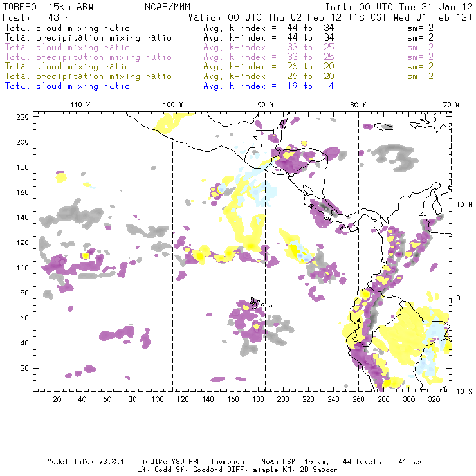Viewport: 476px width, 476px height.
Task: Select purple 'Total cloud mixing ratio' legend label
Action: point(68,48)
